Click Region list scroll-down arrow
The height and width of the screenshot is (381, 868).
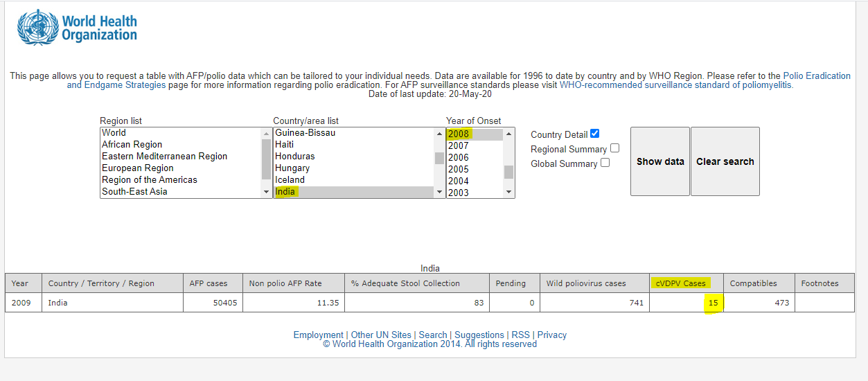[x=267, y=192]
